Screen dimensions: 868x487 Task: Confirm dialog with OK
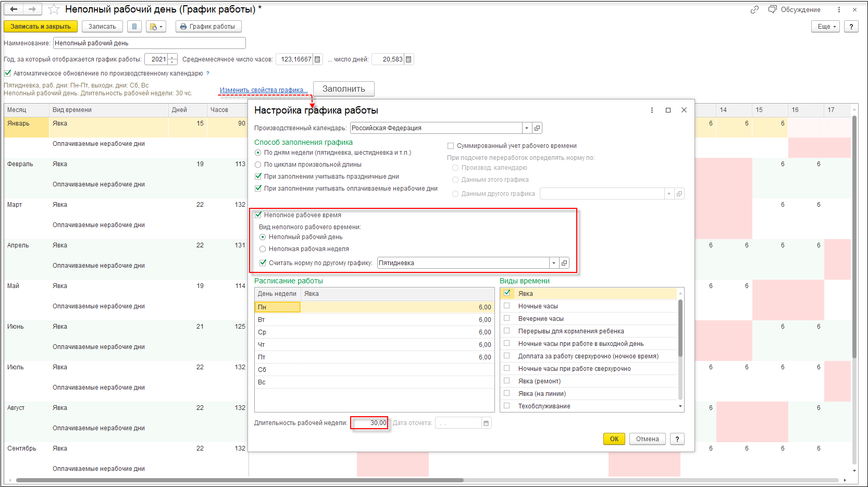(x=614, y=439)
